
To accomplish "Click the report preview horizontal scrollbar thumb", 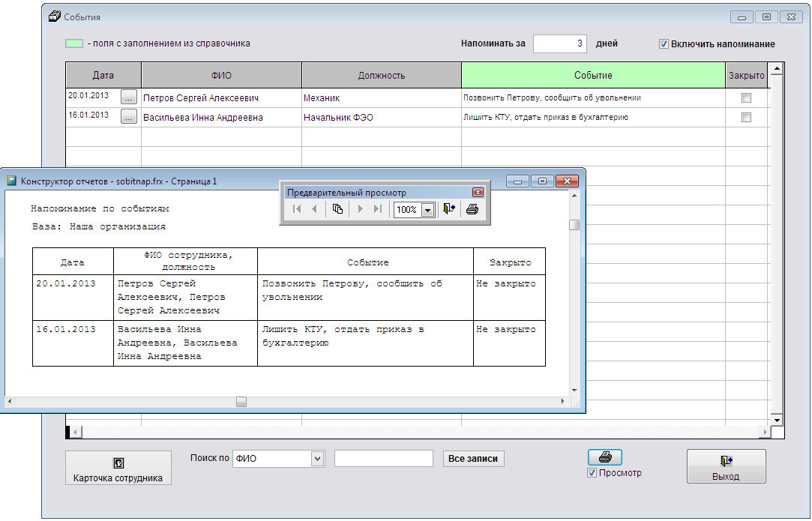I will (241, 403).
